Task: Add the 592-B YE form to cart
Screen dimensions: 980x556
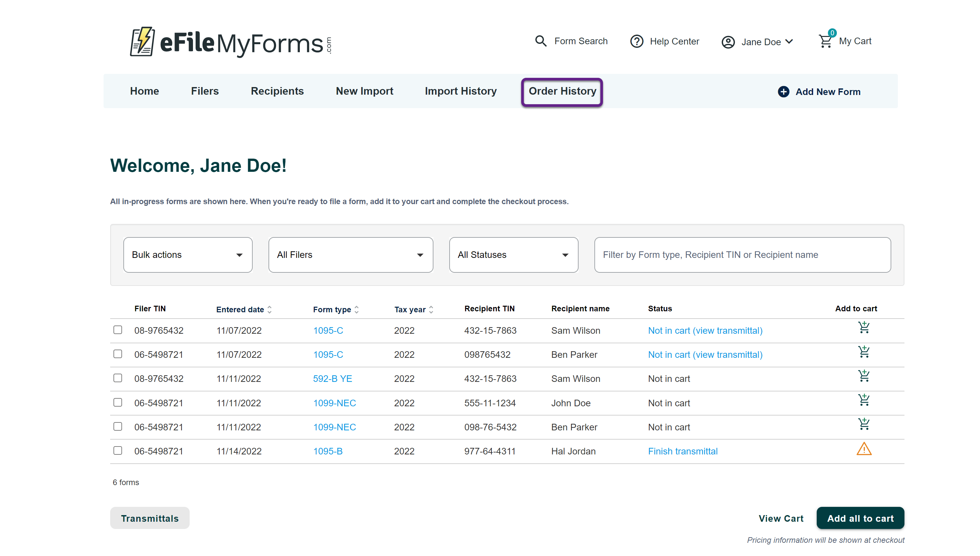Action: (x=864, y=376)
